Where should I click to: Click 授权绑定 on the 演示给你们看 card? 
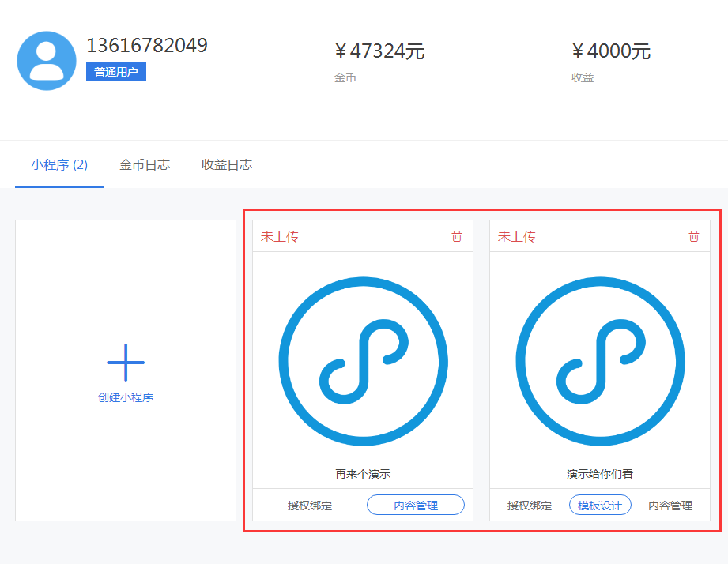[530, 506]
